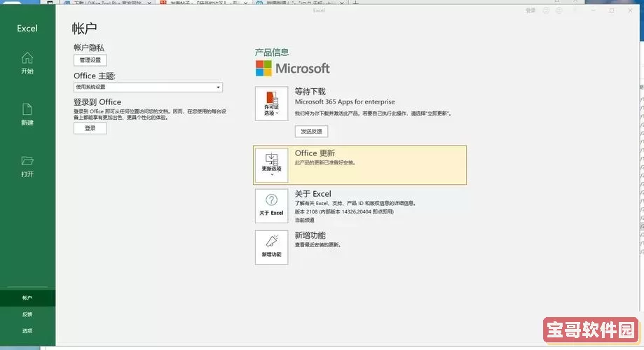The width and height of the screenshot is (644, 350).
Task: Click the 关于 Excel question mark button
Action: click(x=271, y=206)
